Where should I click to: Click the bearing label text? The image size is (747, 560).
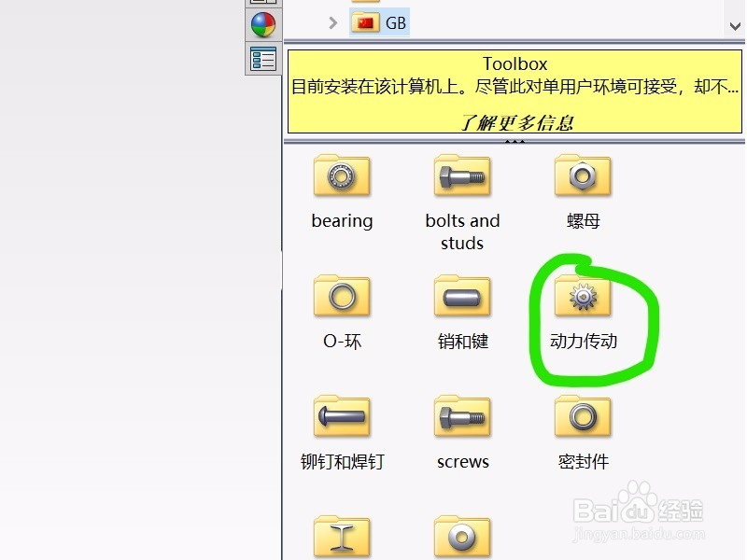pyautogui.click(x=342, y=221)
